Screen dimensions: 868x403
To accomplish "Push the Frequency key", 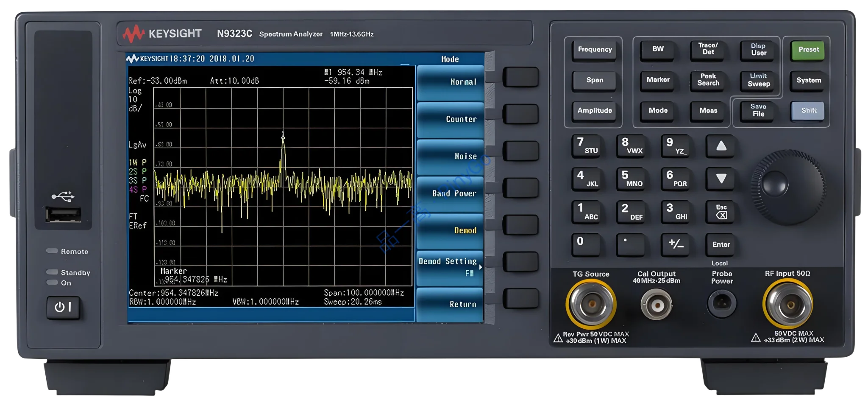I will click(x=595, y=50).
